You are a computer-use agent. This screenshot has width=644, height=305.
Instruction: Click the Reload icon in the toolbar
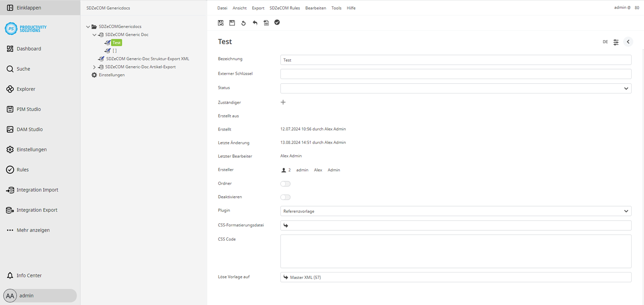(243, 23)
